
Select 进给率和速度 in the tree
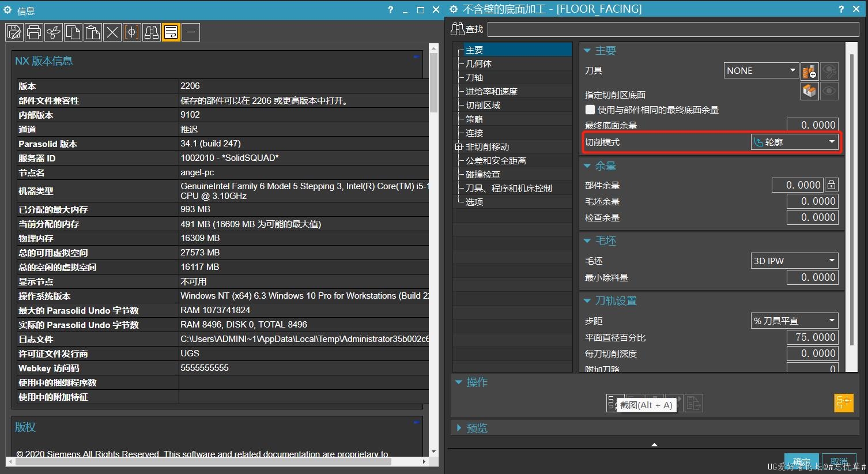point(492,92)
